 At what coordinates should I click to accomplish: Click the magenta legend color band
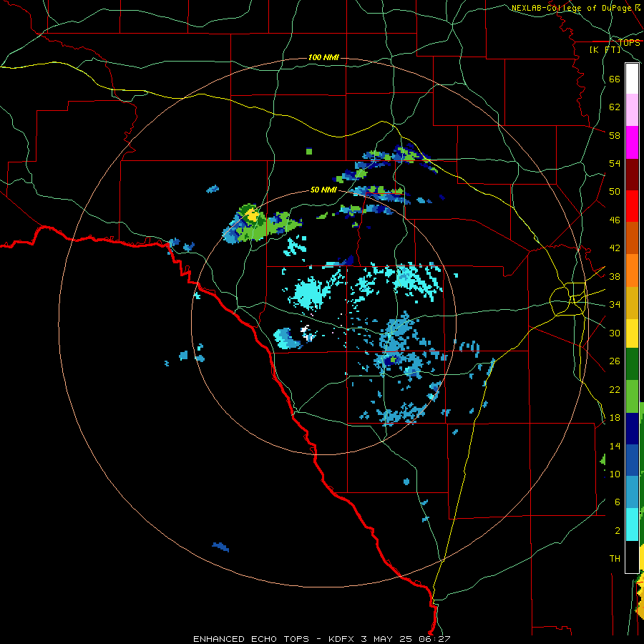[632, 142]
